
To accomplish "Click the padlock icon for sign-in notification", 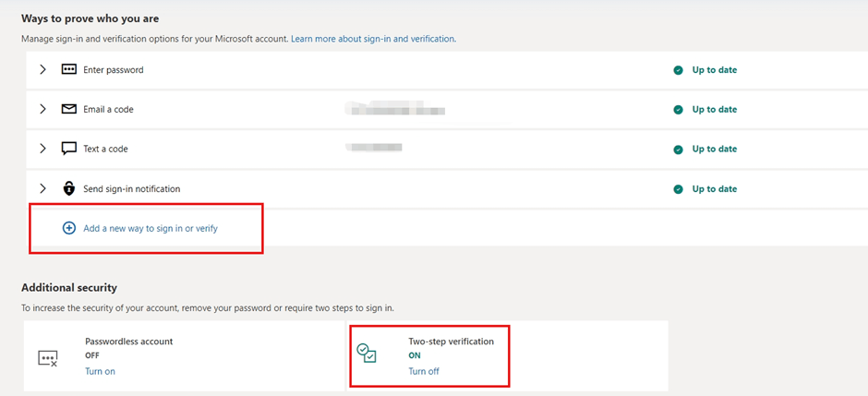I will [x=68, y=188].
